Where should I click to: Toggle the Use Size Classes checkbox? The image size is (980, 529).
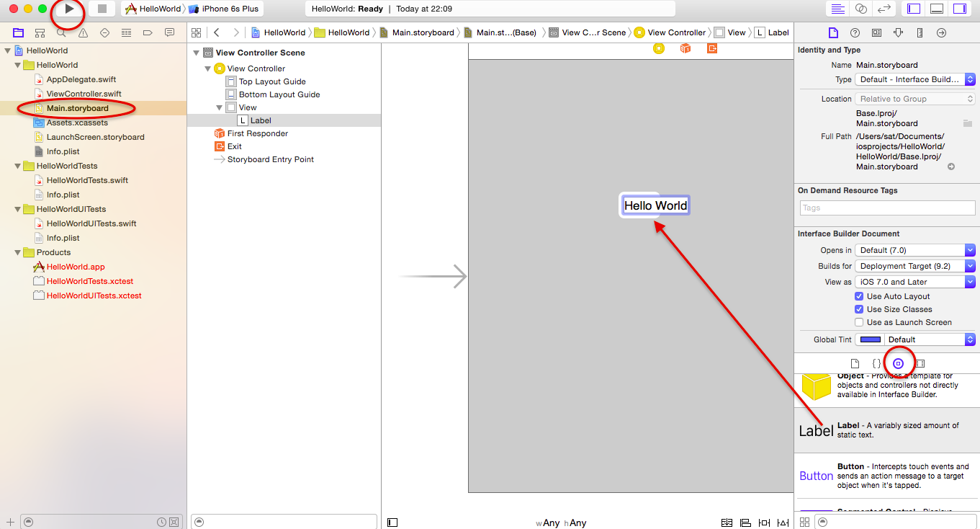859,309
